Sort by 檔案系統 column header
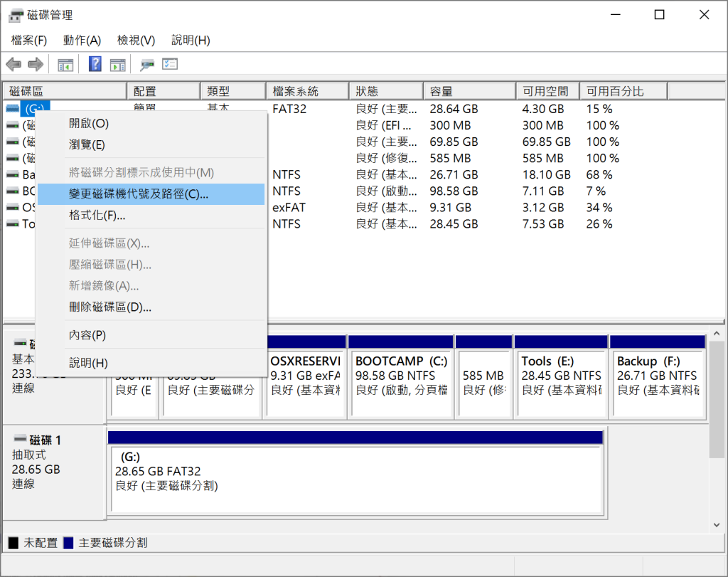The image size is (728, 577). click(x=307, y=91)
